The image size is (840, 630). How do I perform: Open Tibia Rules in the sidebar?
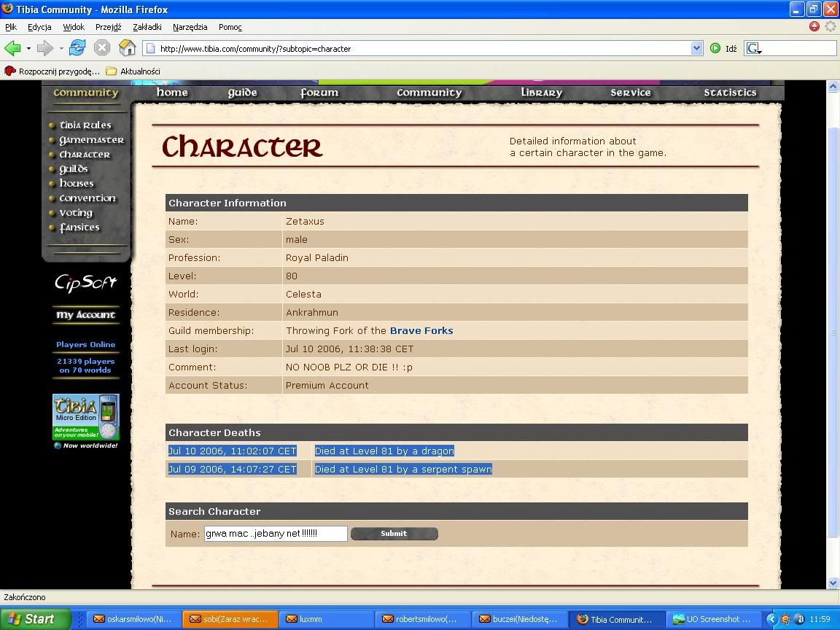[85, 125]
